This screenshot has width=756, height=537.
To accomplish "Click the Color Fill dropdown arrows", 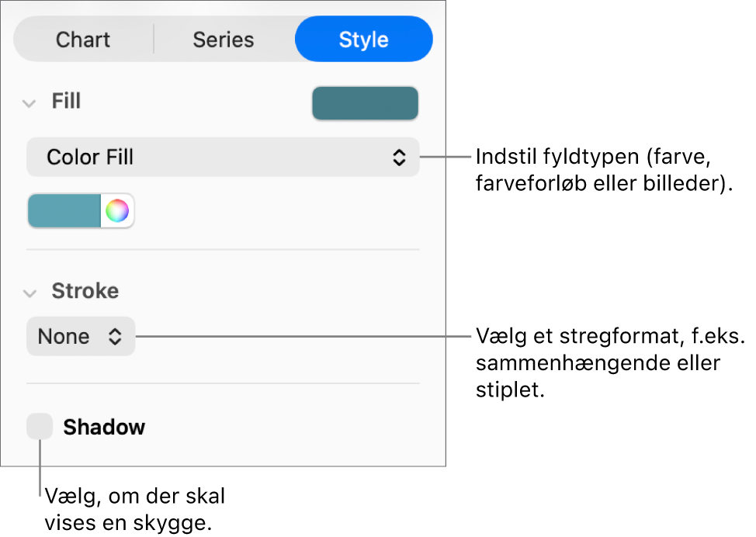I will coord(398,158).
